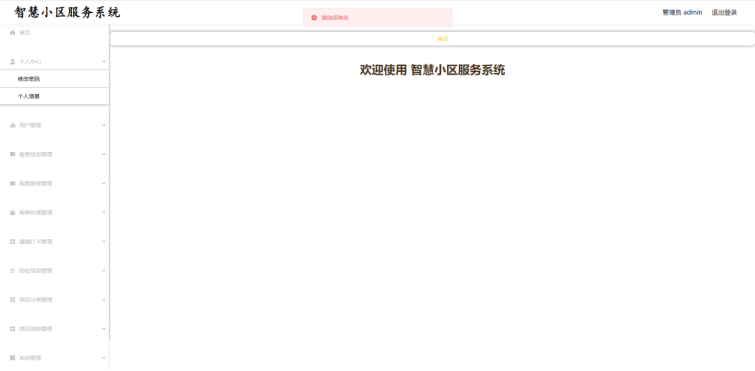Collapse the 个人中心 chevron

pos(104,62)
